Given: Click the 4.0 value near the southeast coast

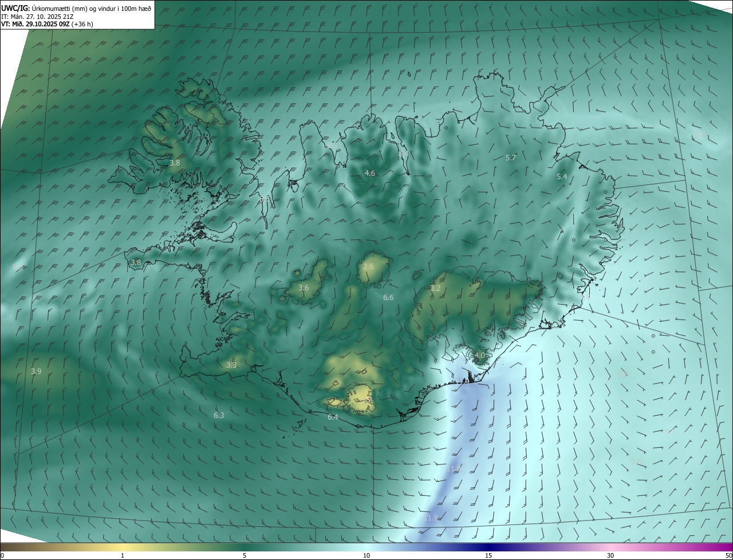Looking at the screenshot, I should (480, 356).
